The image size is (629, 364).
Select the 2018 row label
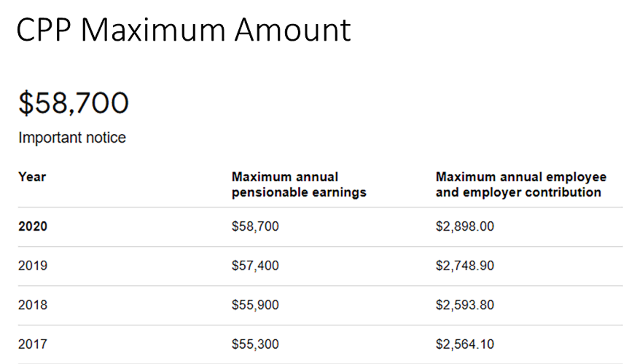click(33, 305)
